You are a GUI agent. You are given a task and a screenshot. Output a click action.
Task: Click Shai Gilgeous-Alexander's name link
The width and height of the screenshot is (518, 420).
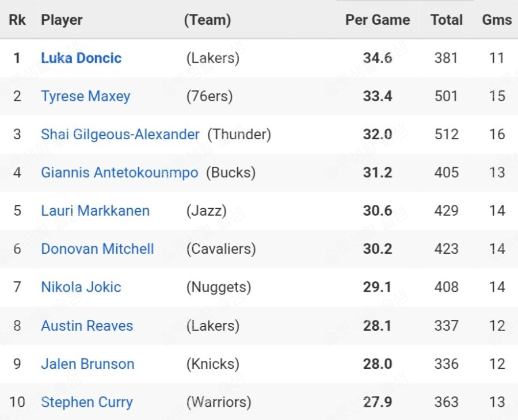(120, 135)
